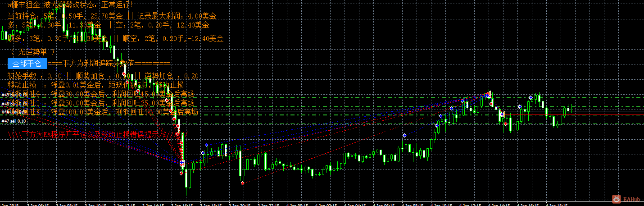Click the 当前持仓 5笔 position summary line
The image size is (644, 206).
[112, 16]
